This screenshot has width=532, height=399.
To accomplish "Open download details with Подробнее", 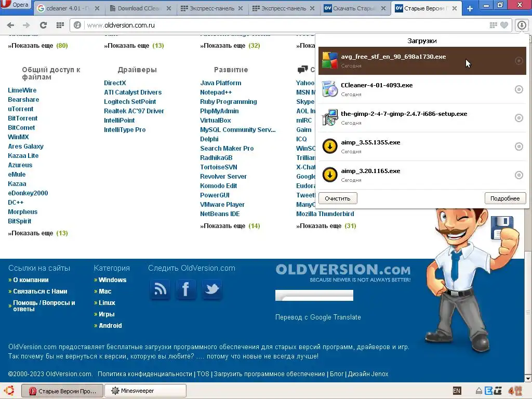I will coord(505,198).
